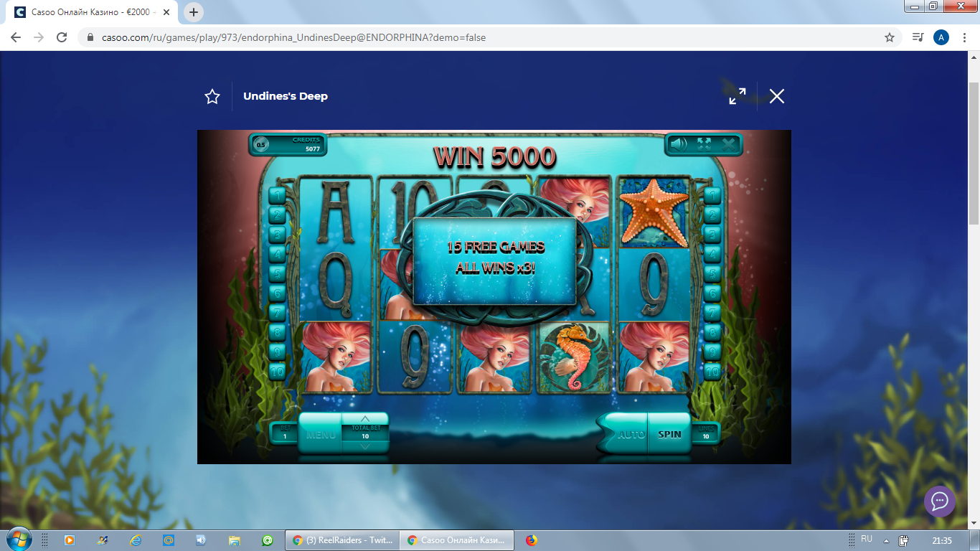This screenshot has width=980, height=551.
Task: Open the media control icon in Chrome toolbar
Action: [918, 37]
